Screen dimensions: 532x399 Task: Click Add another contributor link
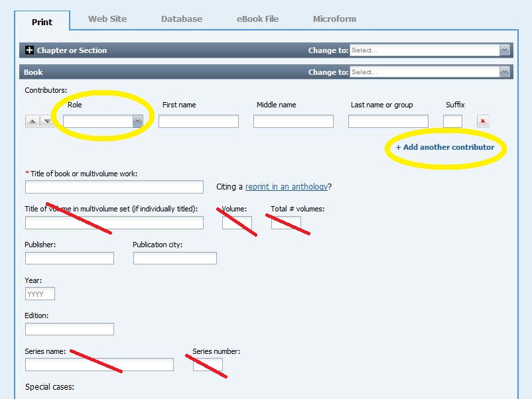(445, 147)
